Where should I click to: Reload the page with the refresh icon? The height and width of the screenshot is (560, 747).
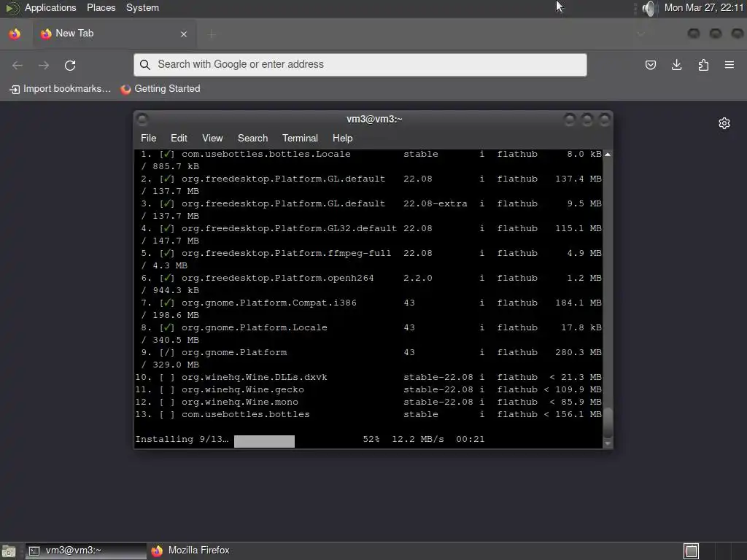70,65
